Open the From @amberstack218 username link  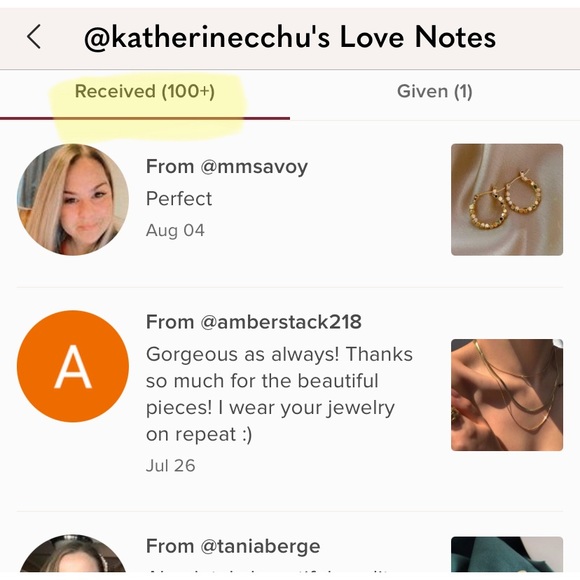click(254, 322)
